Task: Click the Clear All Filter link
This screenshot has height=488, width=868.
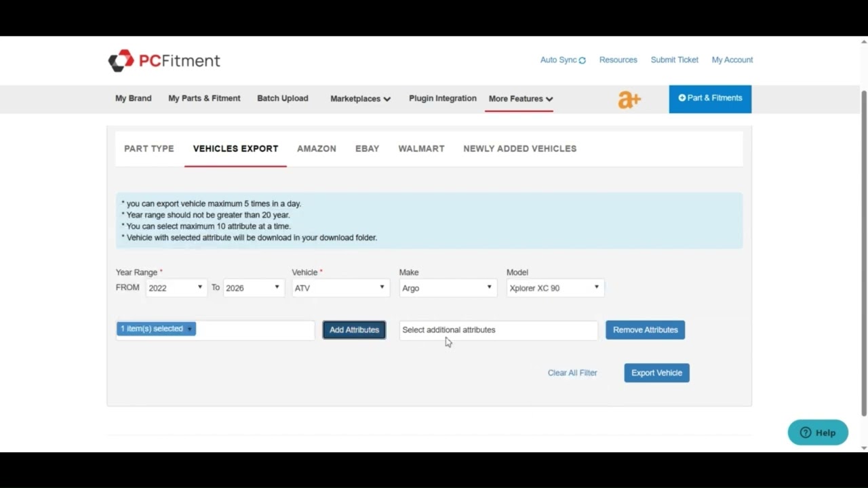Action: point(572,373)
